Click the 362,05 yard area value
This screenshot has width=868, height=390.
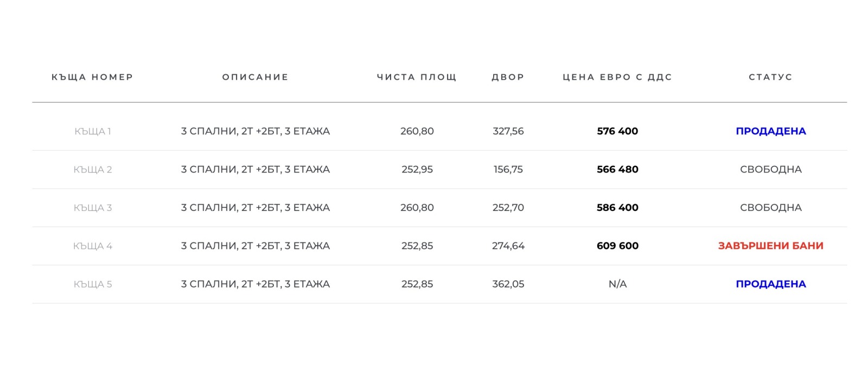point(508,284)
